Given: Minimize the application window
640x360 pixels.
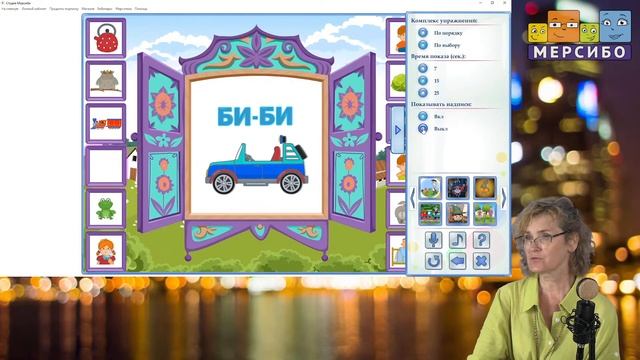Looking at the screenshot, I should tap(480, 3).
